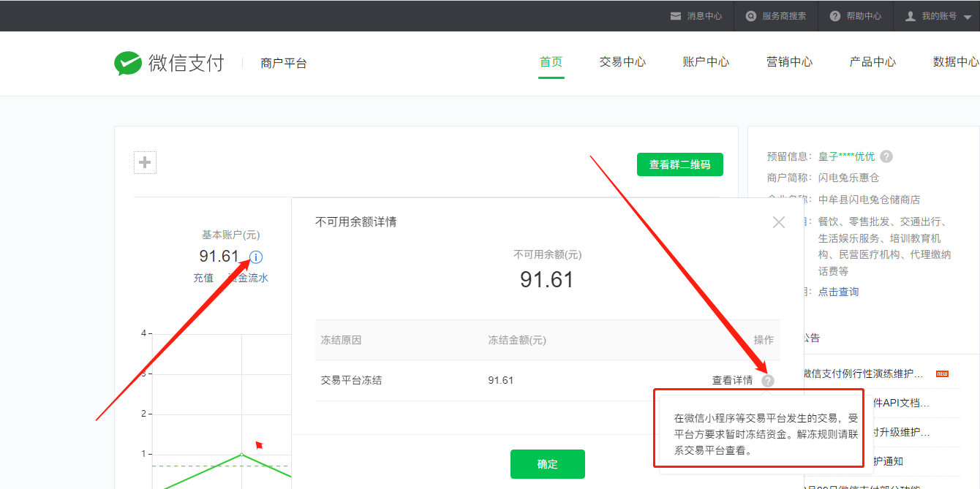Click the plus icon to add shortcut

coord(145,162)
